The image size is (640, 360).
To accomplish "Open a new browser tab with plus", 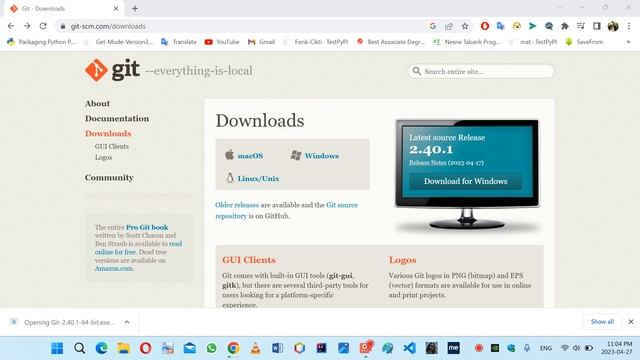I will tap(135, 8).
